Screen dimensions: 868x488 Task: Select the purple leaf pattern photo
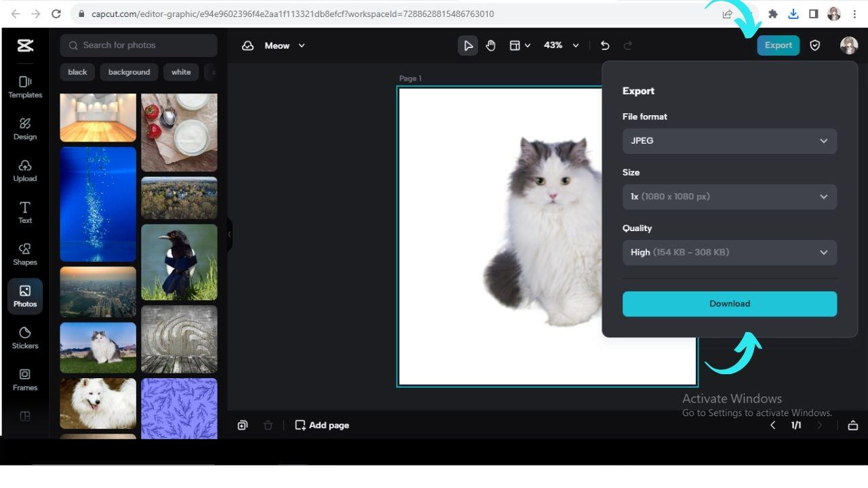click(179, 409)
